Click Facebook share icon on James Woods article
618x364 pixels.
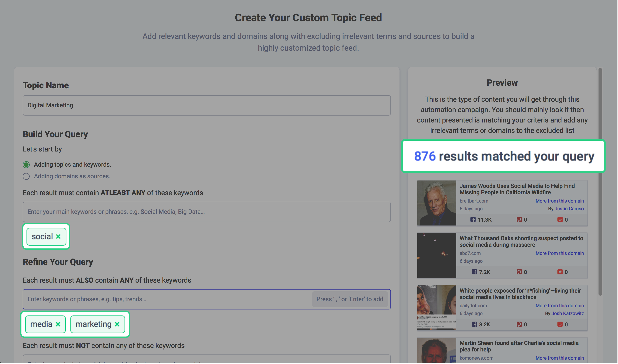click(x=473, y=220)
